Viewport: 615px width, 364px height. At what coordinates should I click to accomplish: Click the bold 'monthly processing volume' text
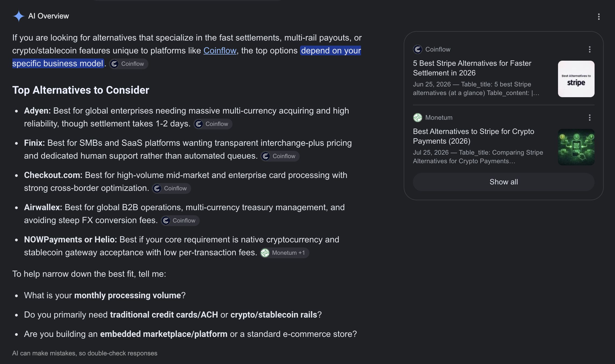(127, 295)
